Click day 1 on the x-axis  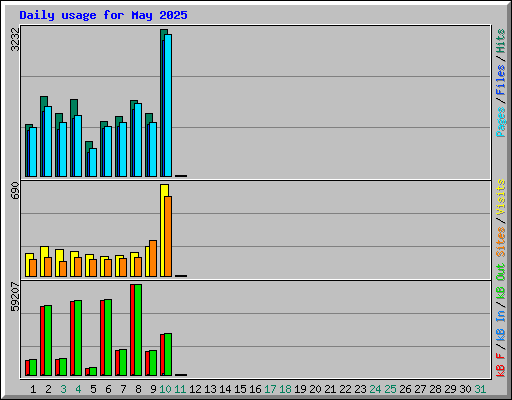point(33,389)
